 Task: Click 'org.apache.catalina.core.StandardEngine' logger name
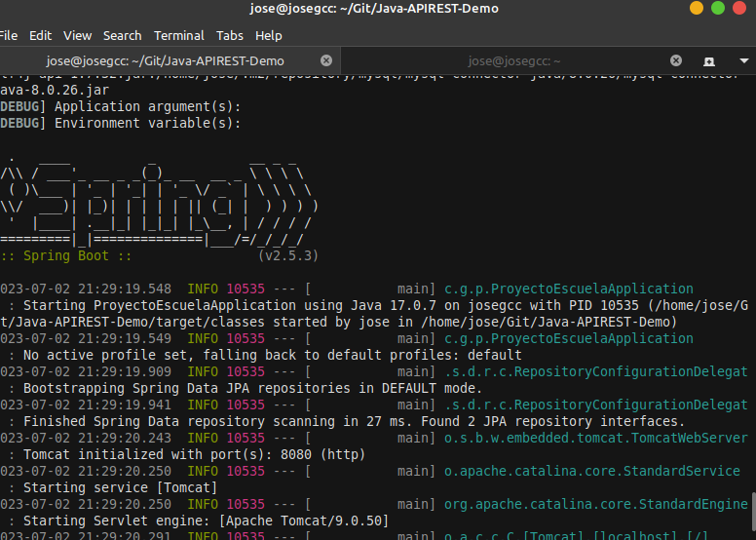pos(596,504)
